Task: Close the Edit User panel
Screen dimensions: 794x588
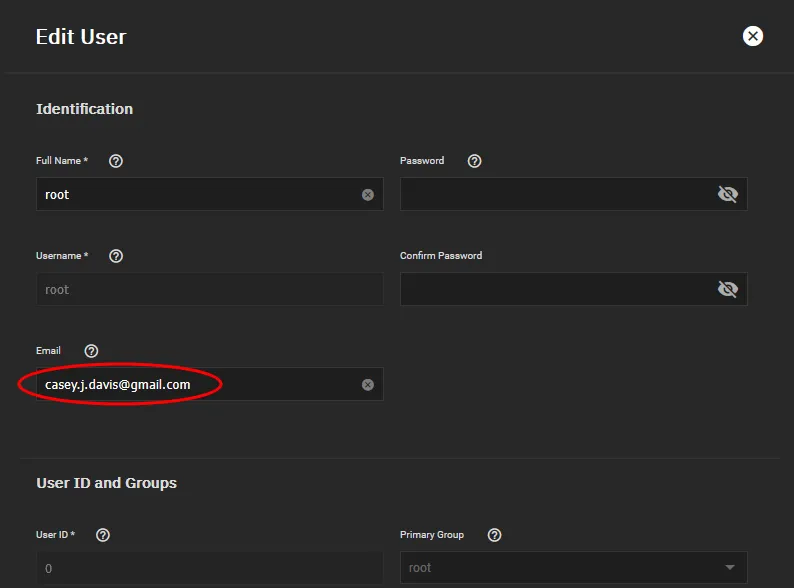Action: pos(753,36)
